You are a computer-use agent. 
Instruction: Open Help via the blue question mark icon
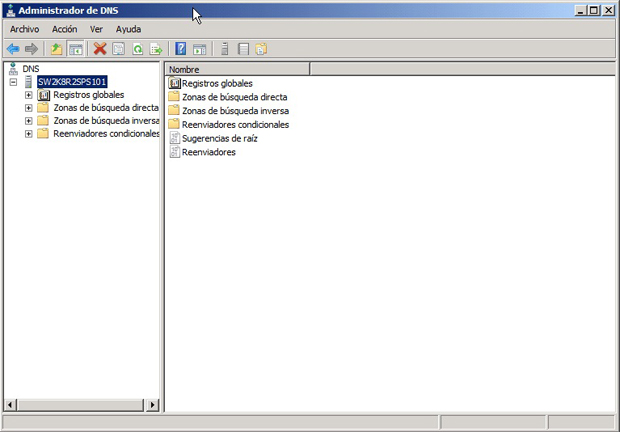181,49
